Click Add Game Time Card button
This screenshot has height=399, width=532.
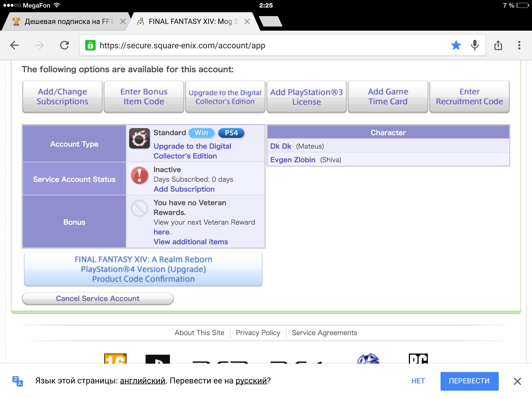388,97
